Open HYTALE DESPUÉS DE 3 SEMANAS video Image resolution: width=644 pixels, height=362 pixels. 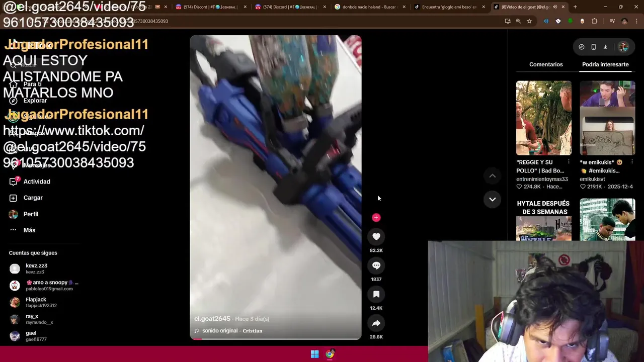click(544, 220)
